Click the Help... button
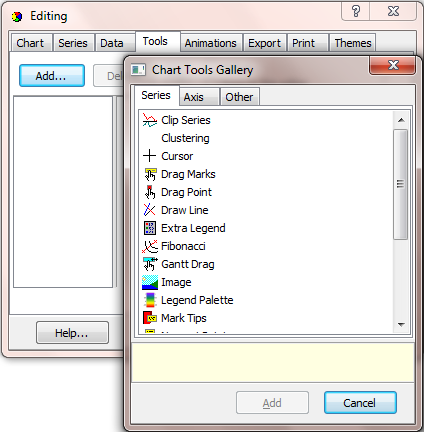The image size is (424, 432). [72, 333]
